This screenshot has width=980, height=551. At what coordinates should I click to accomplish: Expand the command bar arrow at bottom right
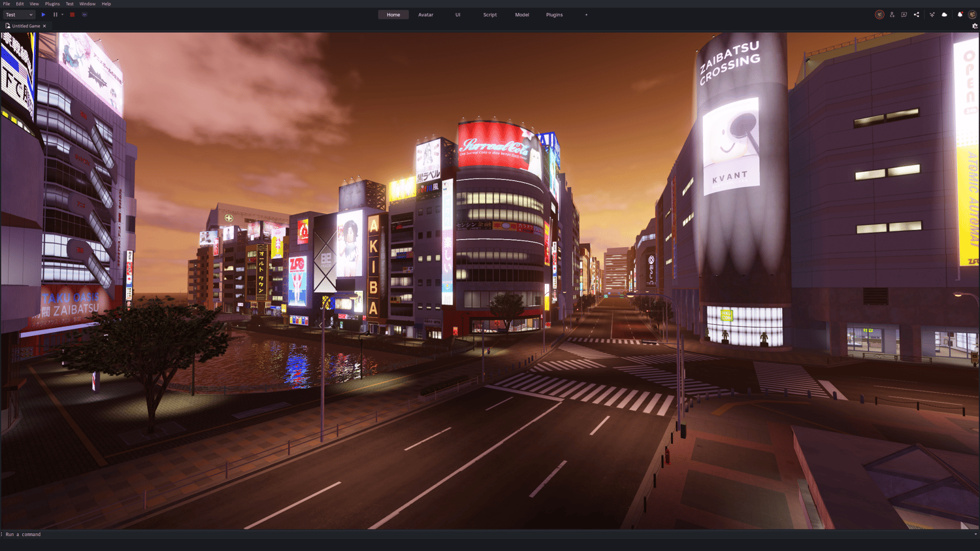pos(975,534)
